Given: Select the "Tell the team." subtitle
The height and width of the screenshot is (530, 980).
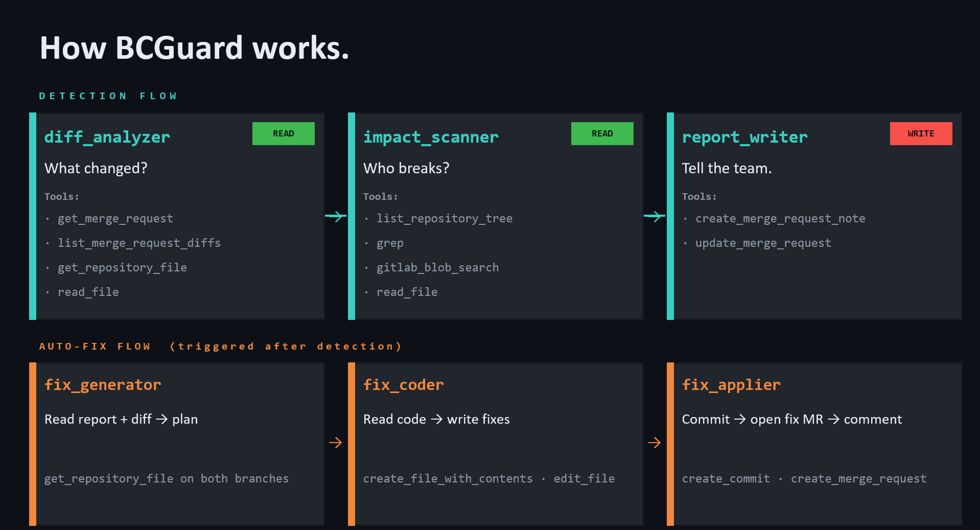Looking at the screenshot, I should (x=727, y=168).
